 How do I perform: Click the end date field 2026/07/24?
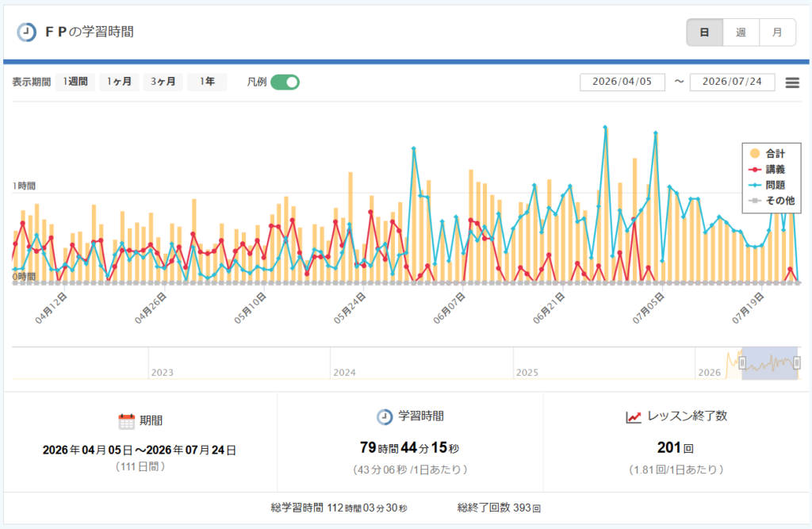click(732, 82)
